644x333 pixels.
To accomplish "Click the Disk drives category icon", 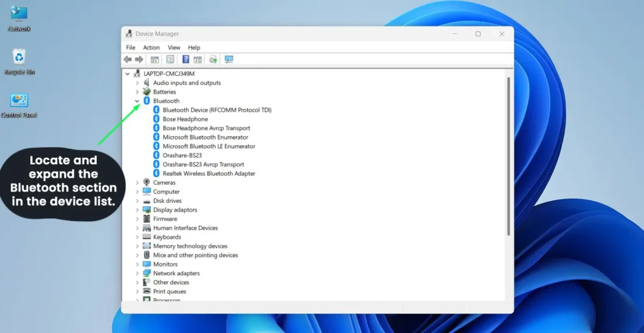I will click(147, 201).
